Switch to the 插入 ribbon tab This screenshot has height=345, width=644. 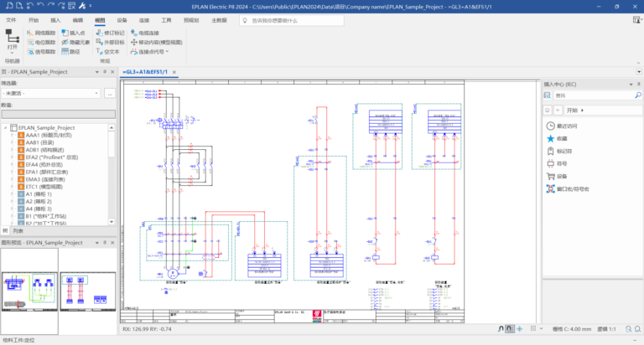[x=55, y=20]
